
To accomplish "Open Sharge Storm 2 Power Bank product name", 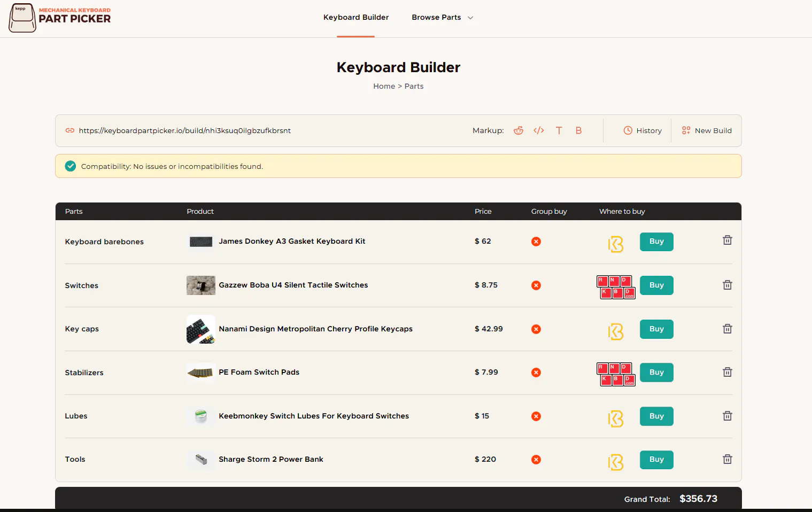I will coord(271,459).
